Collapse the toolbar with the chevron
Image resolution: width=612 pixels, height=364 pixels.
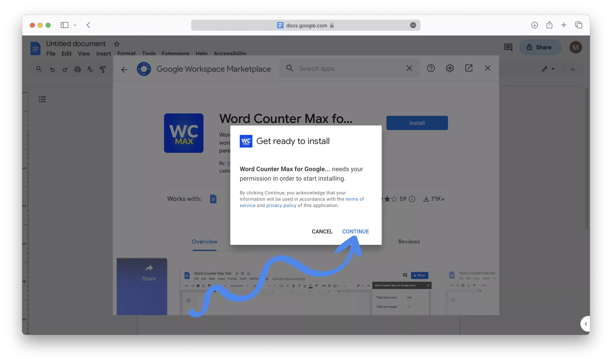coord(573,69)
